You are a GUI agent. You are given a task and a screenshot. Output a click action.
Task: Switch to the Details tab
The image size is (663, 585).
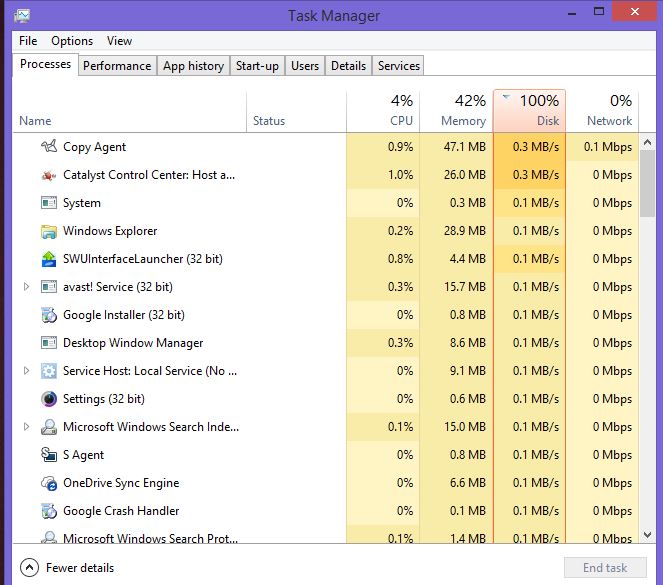tap(348, 66)
